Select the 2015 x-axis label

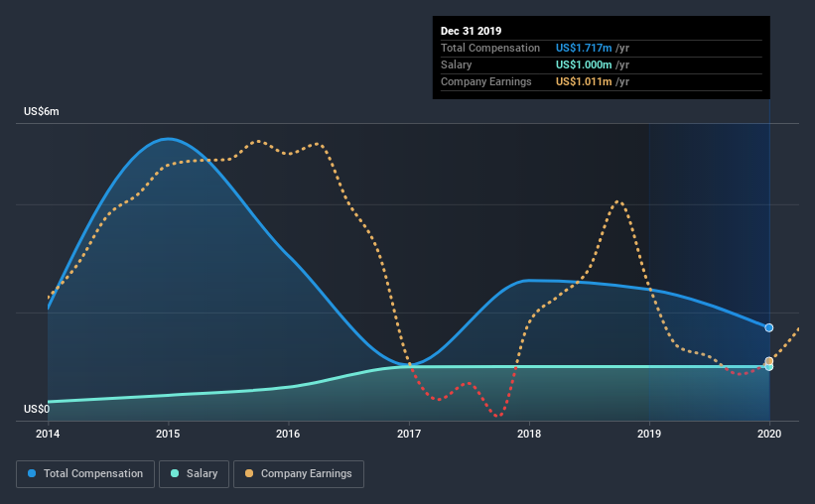tap(168, 434)
